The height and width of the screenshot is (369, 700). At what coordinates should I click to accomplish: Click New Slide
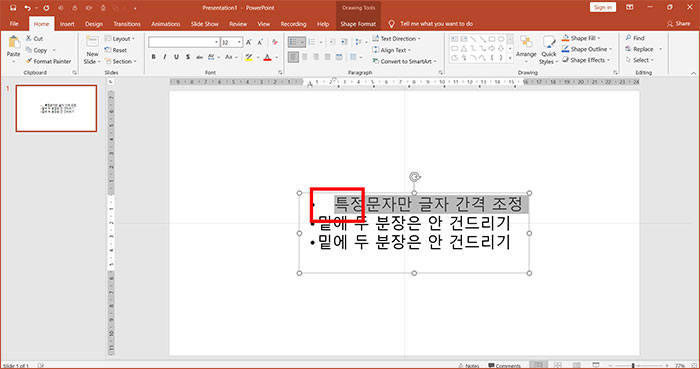[92, 50]
